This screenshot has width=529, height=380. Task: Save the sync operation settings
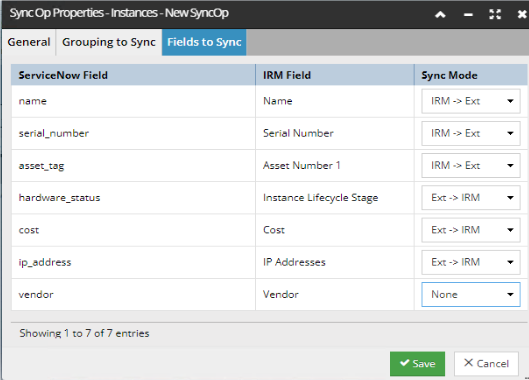417,363
